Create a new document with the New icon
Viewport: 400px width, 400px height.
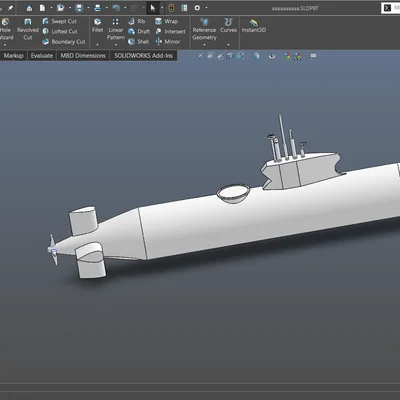(x=42, y=8)
